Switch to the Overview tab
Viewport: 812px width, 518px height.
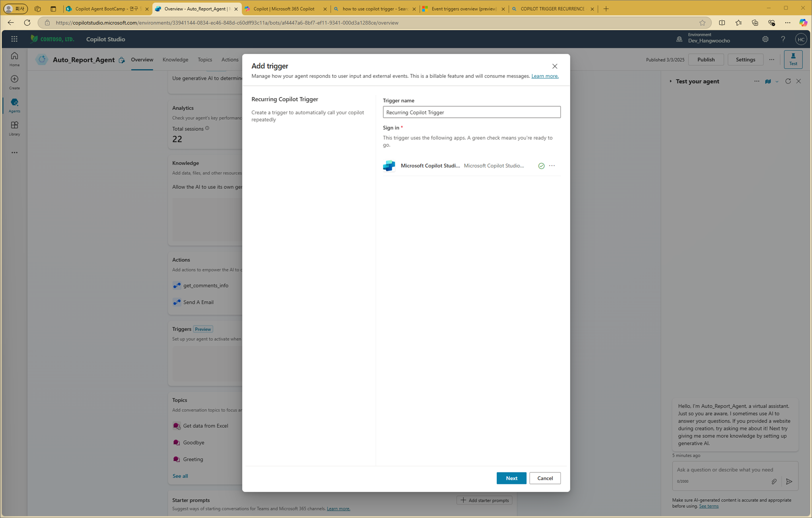tap(142, 59)
